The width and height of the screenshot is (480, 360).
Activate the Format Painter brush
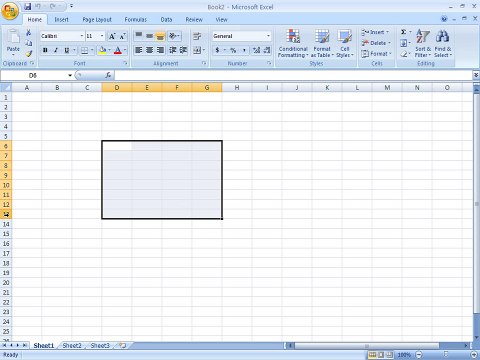coord(29,53)
